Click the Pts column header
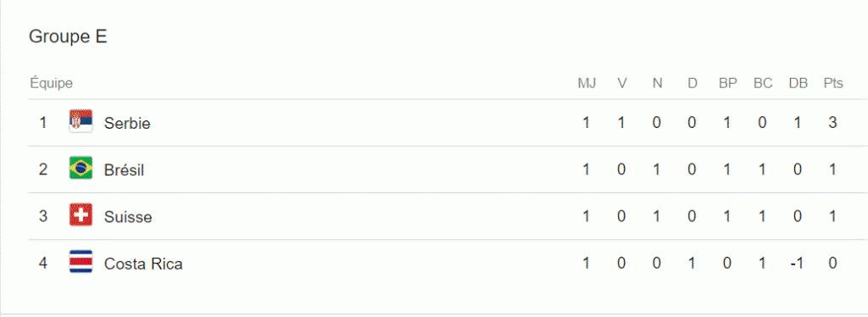Image resolution: width=868 pixels, height=317 pixels. coord(833,84)
